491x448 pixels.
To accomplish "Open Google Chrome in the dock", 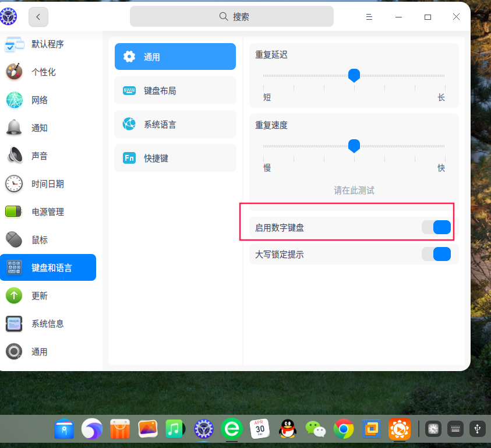I will 344,429.
